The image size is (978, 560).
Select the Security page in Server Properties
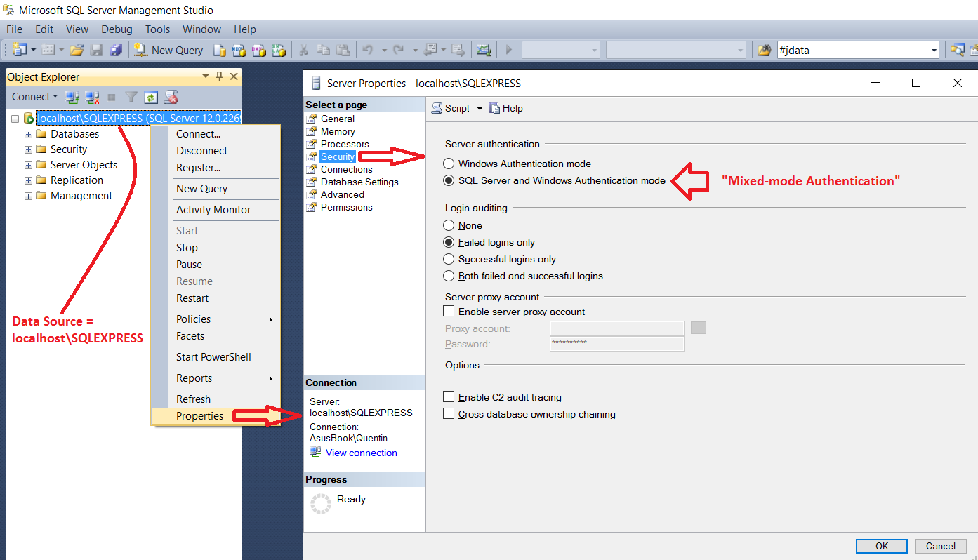pos(338,156)
